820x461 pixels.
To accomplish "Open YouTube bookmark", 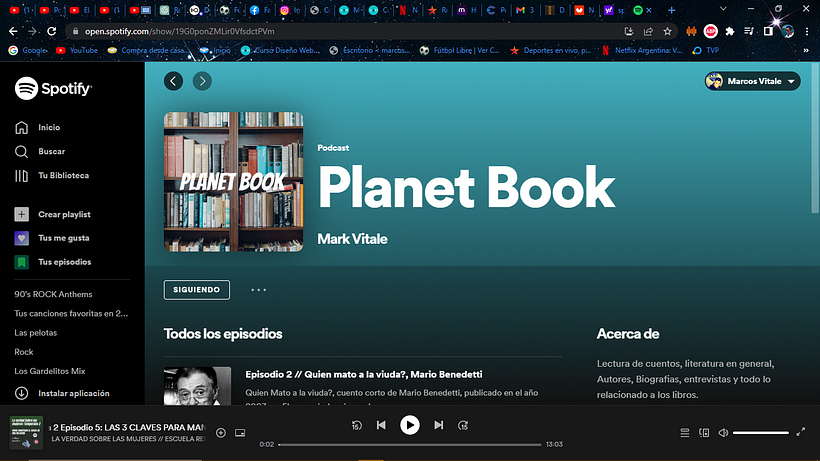I will pyautogui.click(x=77, y=51).
